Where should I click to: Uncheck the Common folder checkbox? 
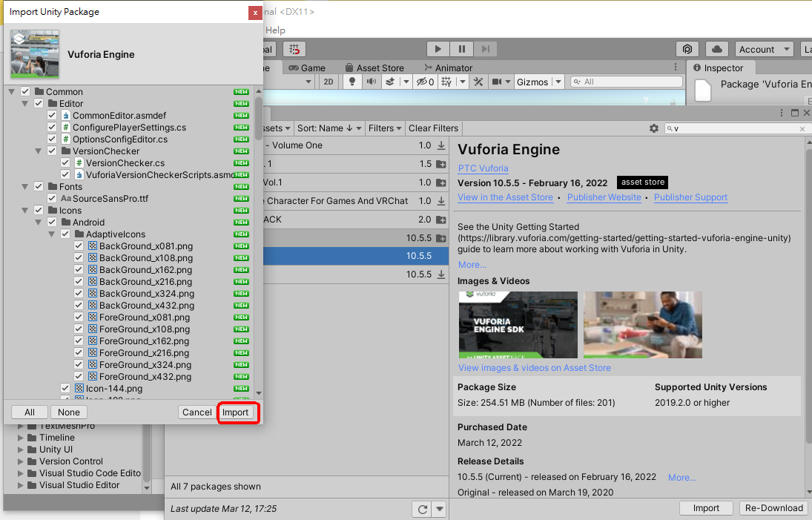(25, 92)
